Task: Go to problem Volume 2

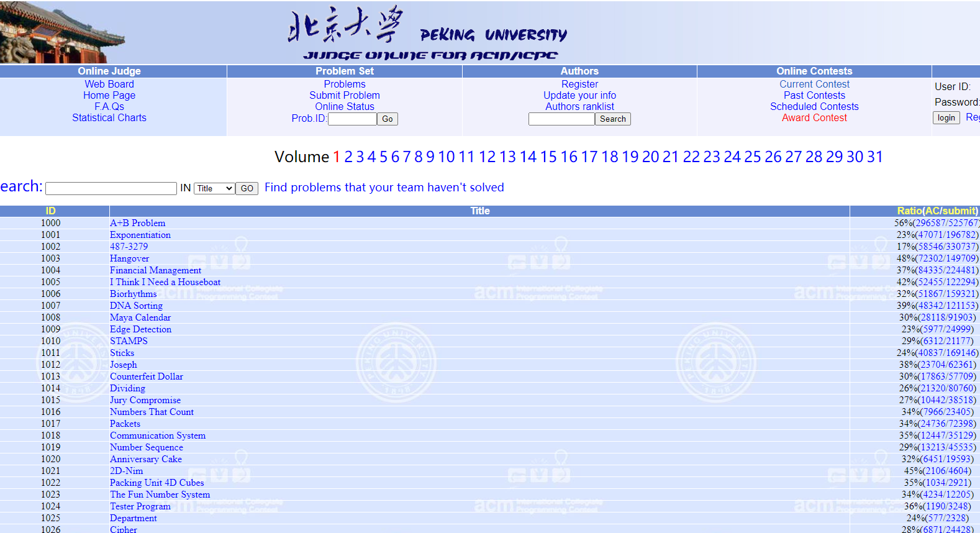Action: 348,157
